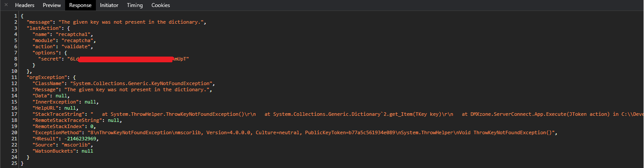Select the Response tab

[80, 5]
